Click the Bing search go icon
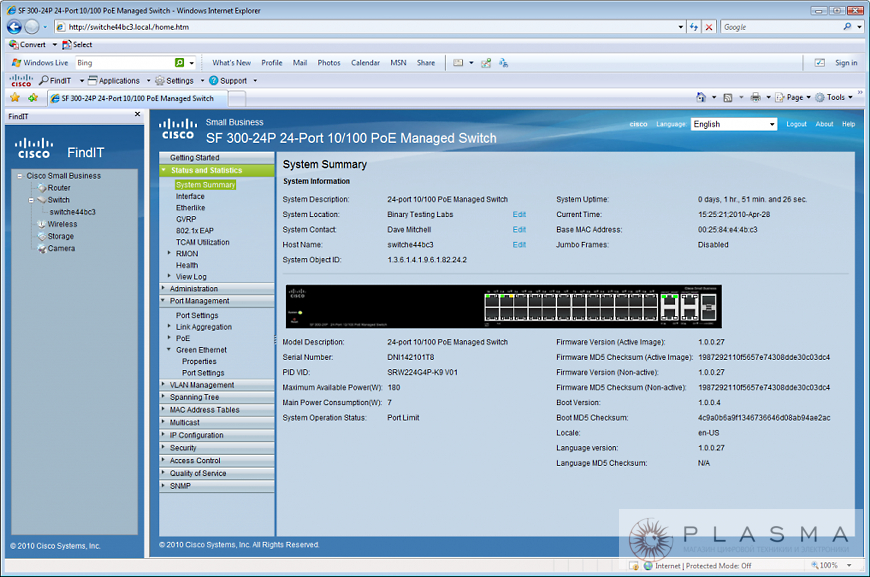Image resolution: width=870 pixels, height=577 pixels. tap(179, 63)
